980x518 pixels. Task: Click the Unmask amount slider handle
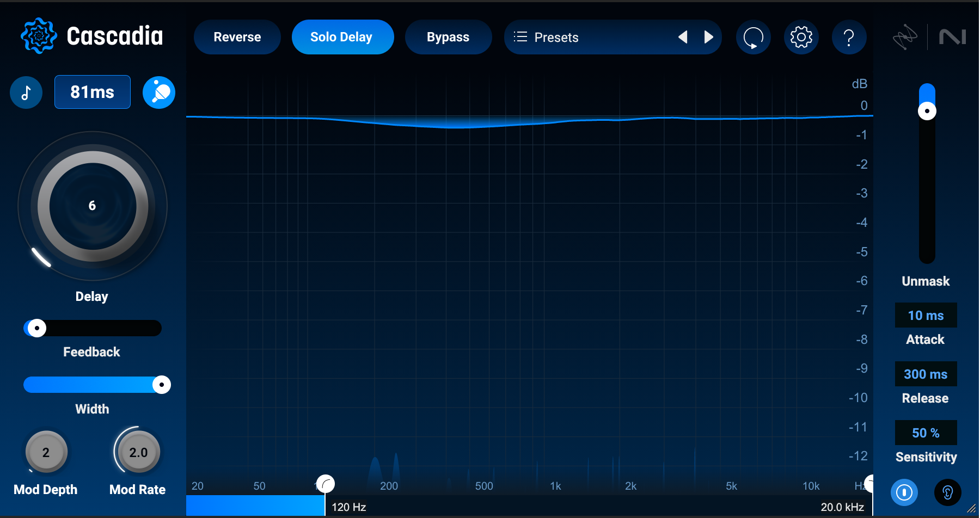point(927,111)
